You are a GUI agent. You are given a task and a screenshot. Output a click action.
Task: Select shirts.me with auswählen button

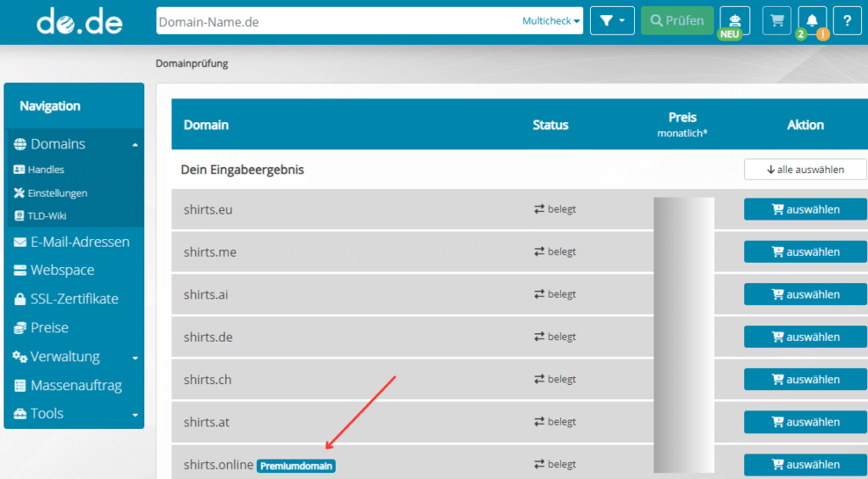coord(805,252)
